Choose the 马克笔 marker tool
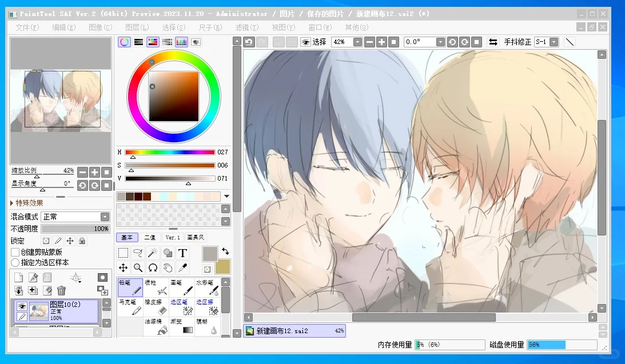This screenshot has height=364, width=625. pos(130,307)
